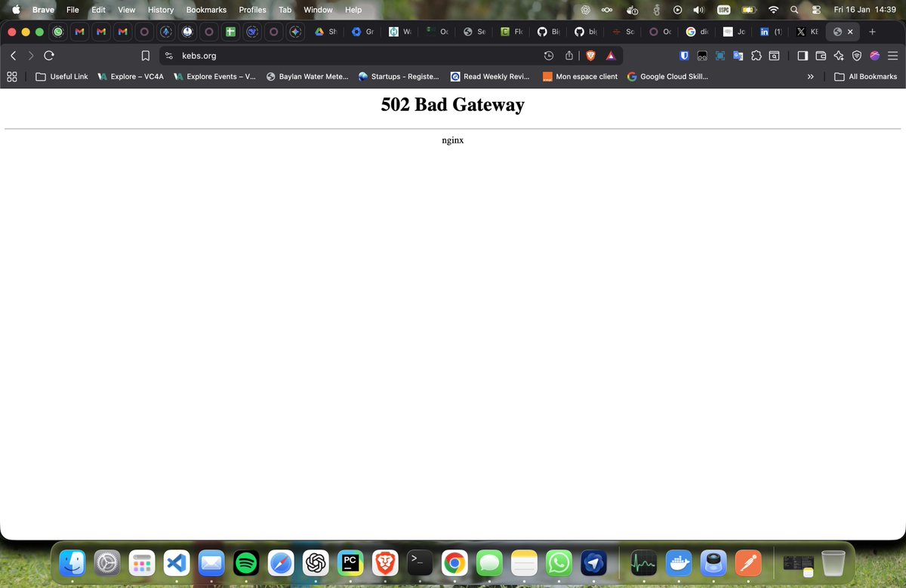Open Leo AI sparkle icon
906x588 pixels.
pyautogui.click(x=838, y=55)
